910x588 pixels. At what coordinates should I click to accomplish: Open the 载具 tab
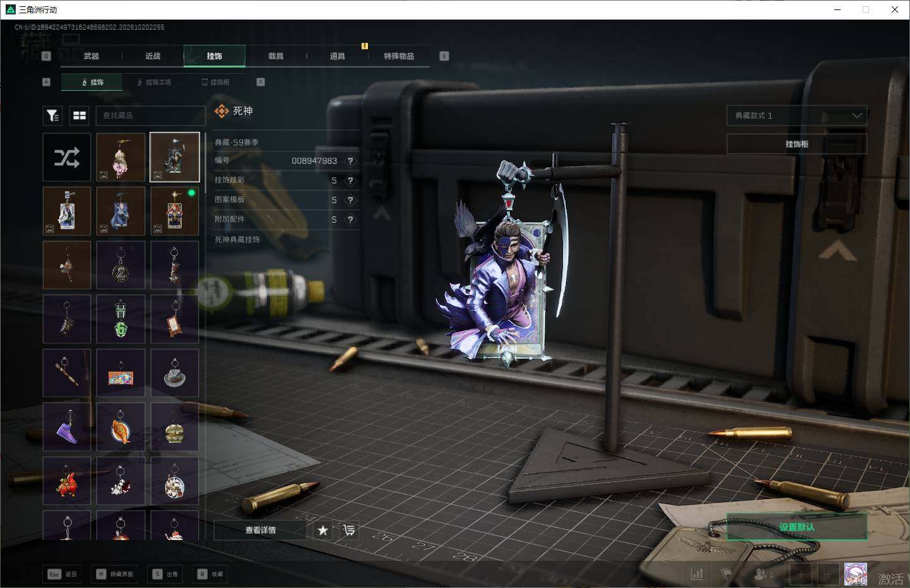[276, 56]
